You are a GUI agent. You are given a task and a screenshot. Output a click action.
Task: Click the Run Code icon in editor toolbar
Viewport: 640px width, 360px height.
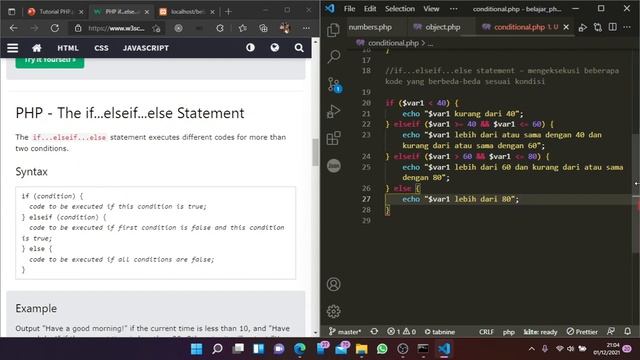click(x=583, y=27)
